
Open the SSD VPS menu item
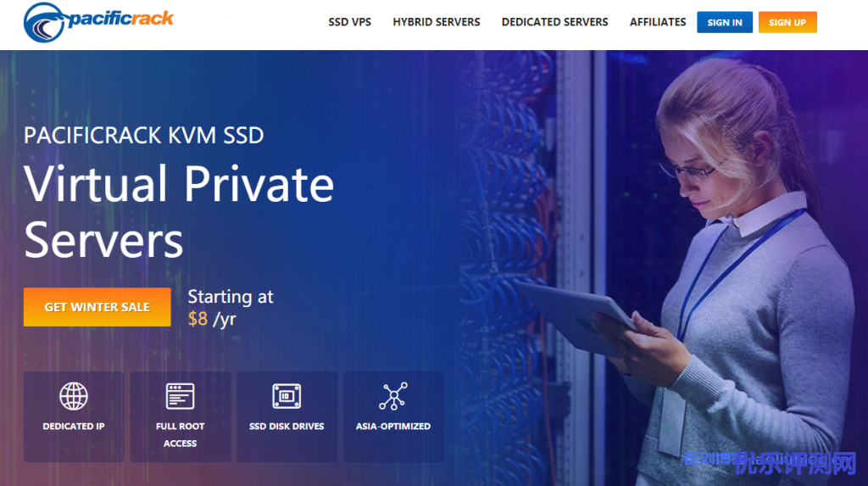pyautogui.click(x=350, y=22)
